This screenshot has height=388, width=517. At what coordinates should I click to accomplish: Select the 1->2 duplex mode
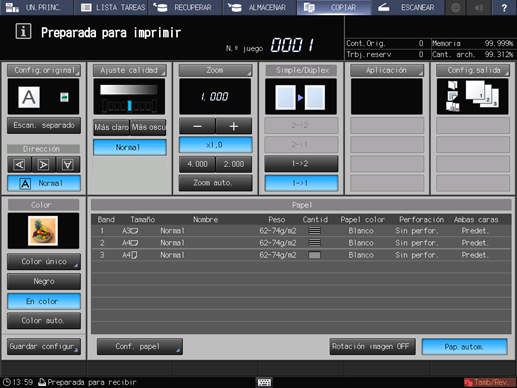coord(301,164)
